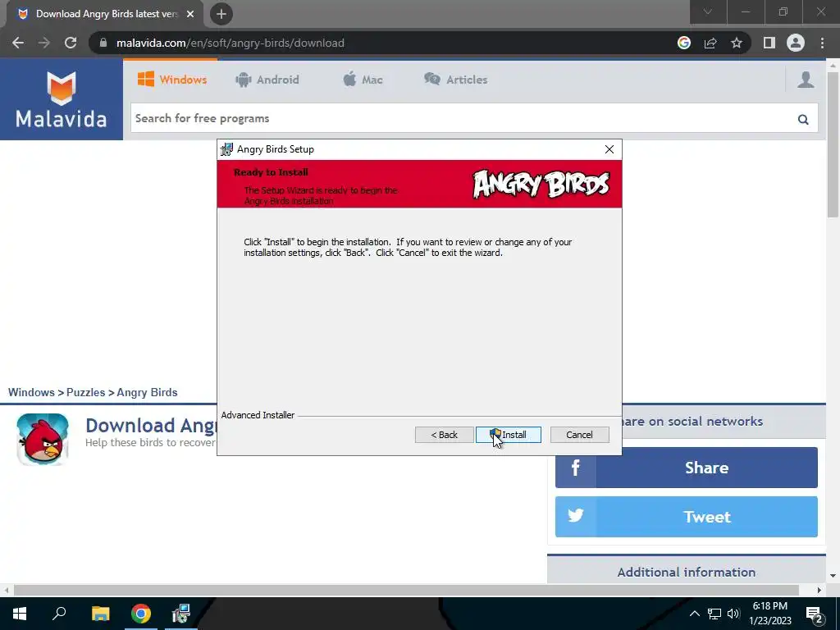Screen dimensions: 840x630
Task: Click the Twitter bird icon
Action: coord(575,516)
